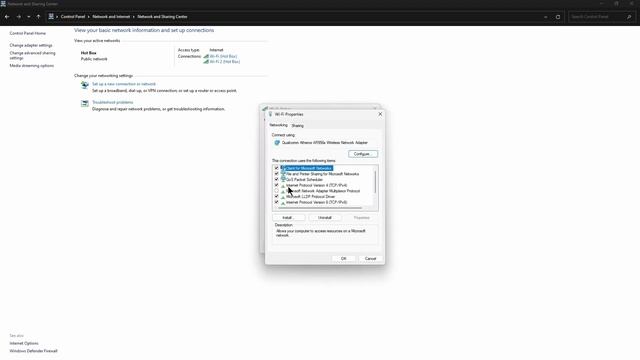Click the Install button
This screenshot has height=360, width=640.
pos(288,218)
